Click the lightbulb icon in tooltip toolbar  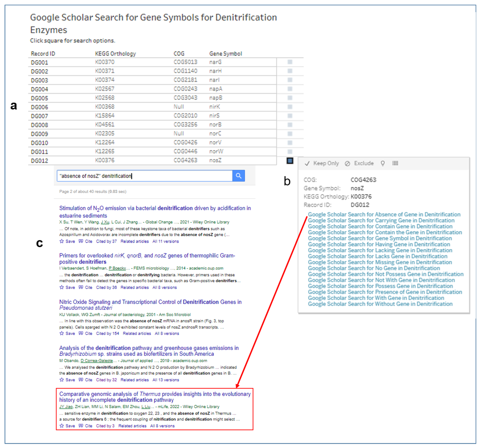pos(383,163)
